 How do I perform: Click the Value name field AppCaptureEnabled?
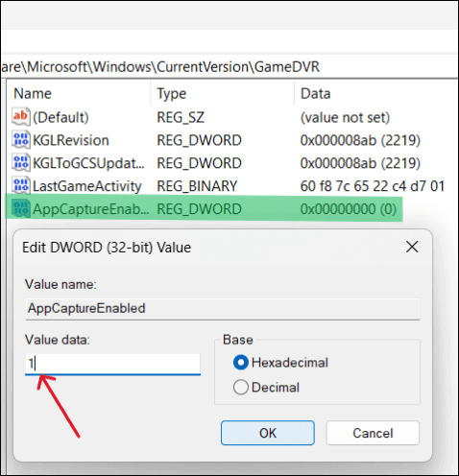(x=223, y=309)
